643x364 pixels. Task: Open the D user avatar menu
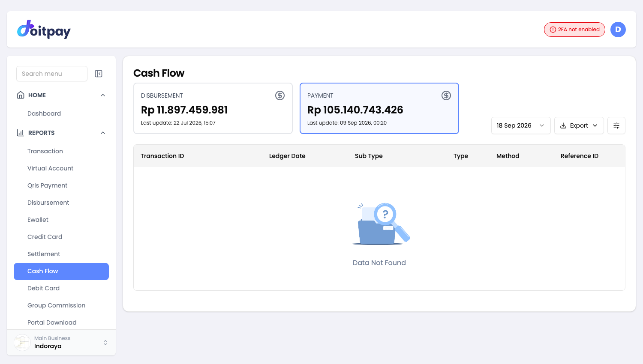[618, 30]
